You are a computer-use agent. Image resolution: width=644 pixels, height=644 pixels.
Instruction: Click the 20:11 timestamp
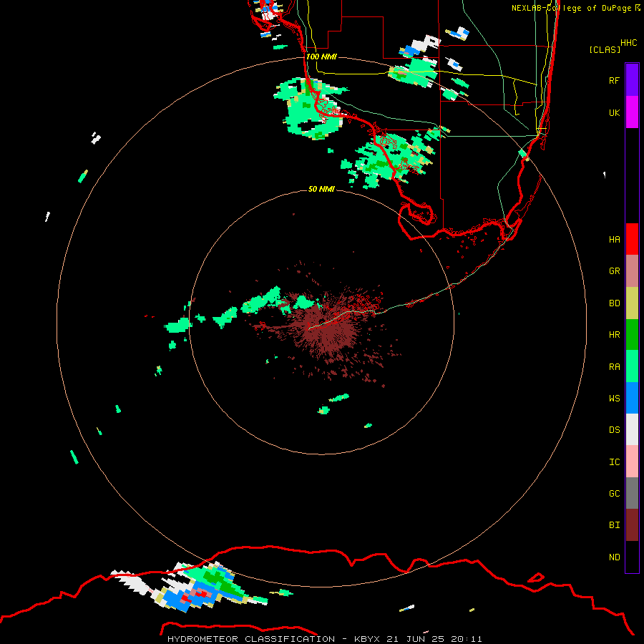[x=466, y=639]
